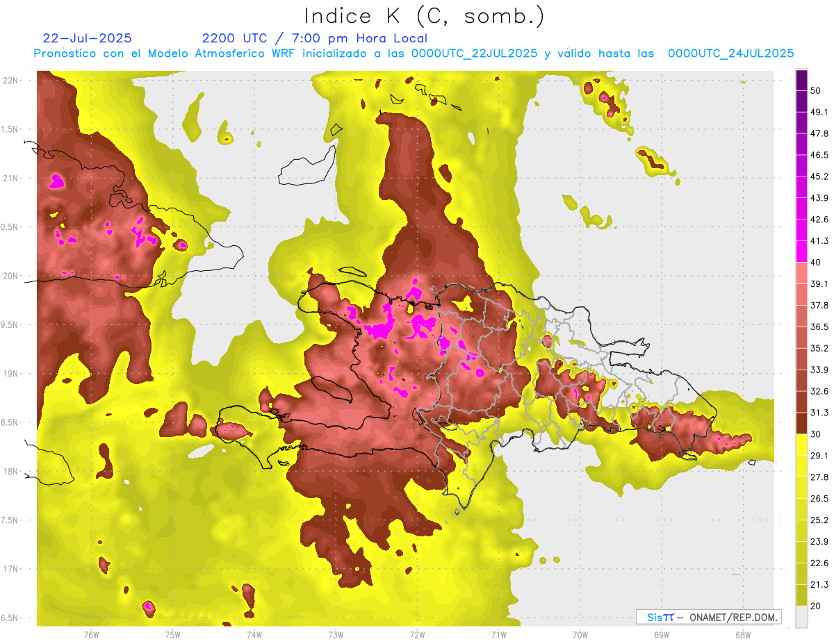
Task: Click the '20' value at the scale bottom
Action: coord(817,606)
